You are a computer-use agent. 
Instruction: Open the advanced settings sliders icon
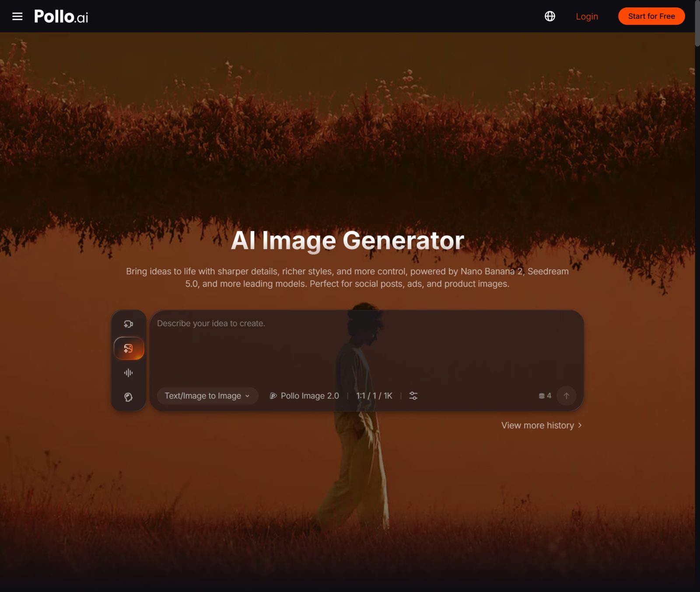(413, 396)
